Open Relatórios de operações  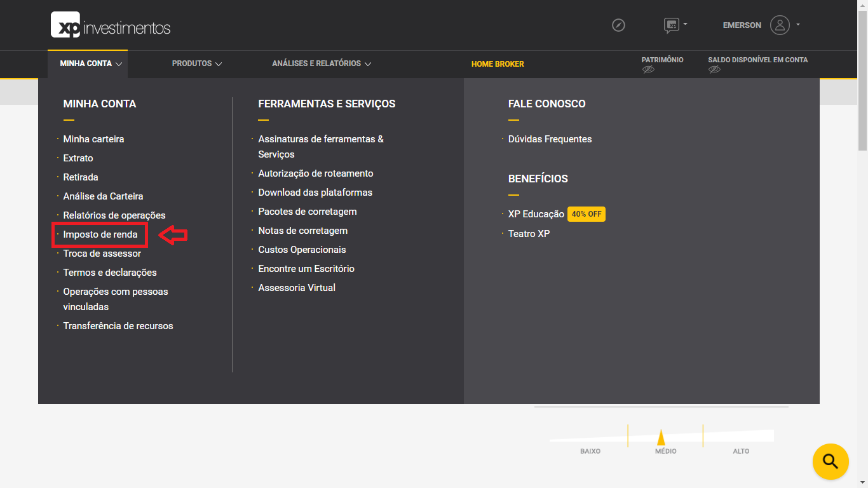click(x=114, y=215)
